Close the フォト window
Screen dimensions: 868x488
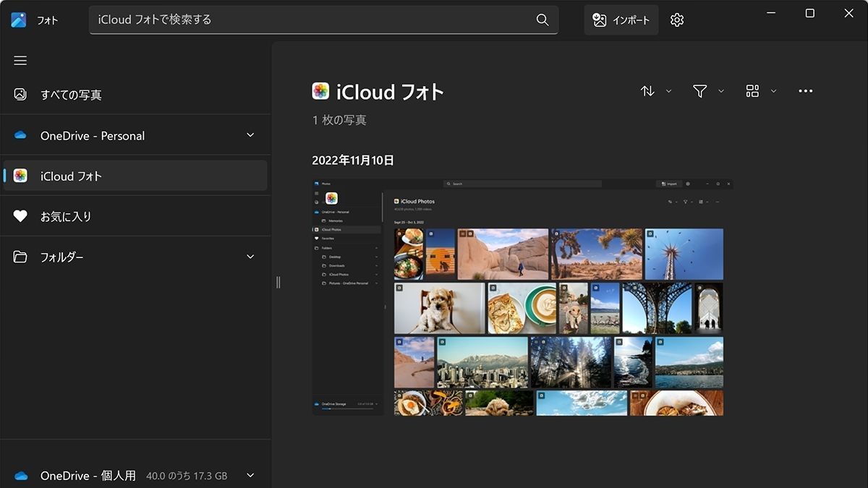(849, 14)
